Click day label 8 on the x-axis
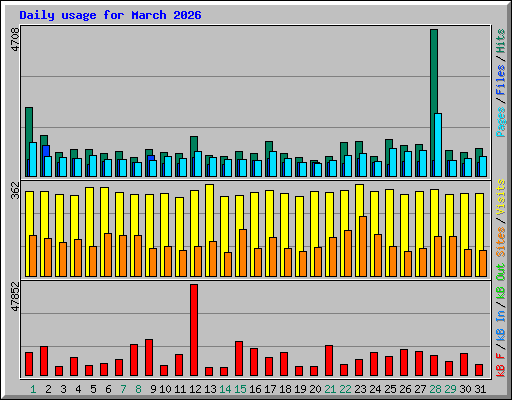This screenshot has height=400, width=512. pos(138,389)
